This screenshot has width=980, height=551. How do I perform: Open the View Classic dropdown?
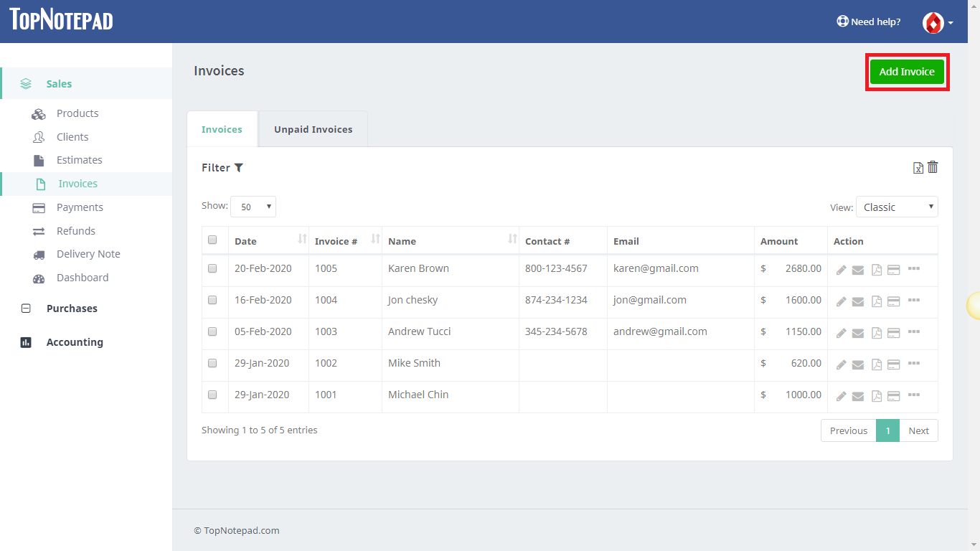[x=897, y=207]
